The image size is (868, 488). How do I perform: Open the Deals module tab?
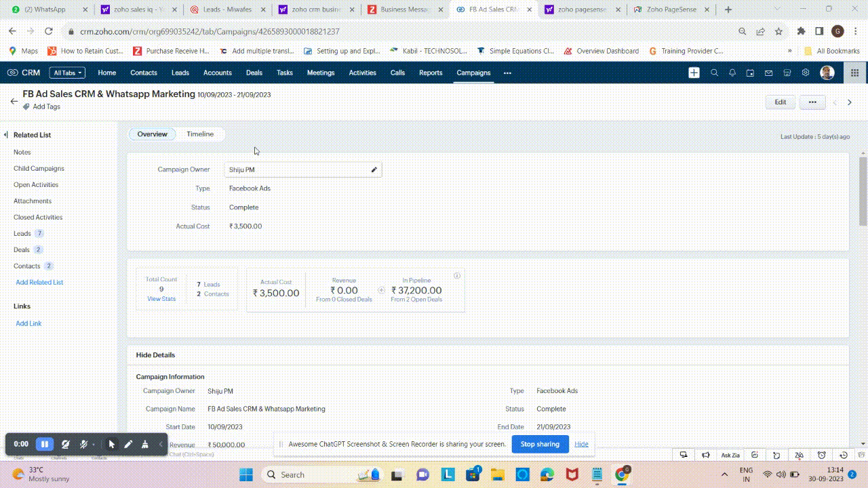(254, 73)
